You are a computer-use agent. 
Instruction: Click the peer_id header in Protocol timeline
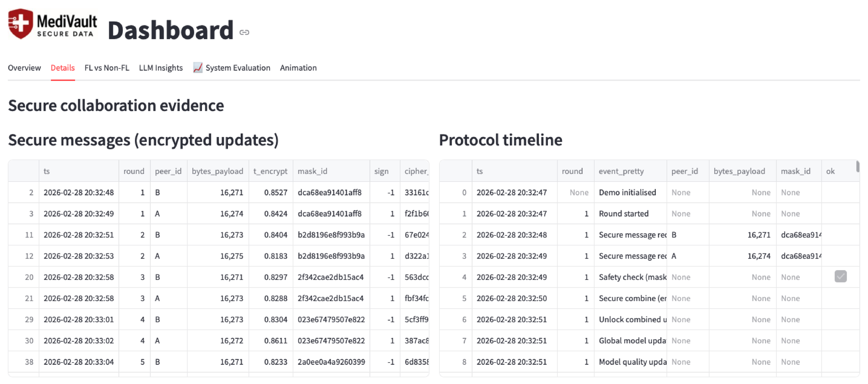click(x=685, y=171)
